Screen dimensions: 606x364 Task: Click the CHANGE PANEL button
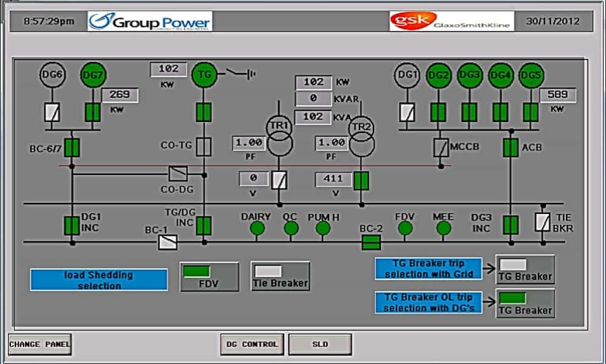(x=40, y=345)
